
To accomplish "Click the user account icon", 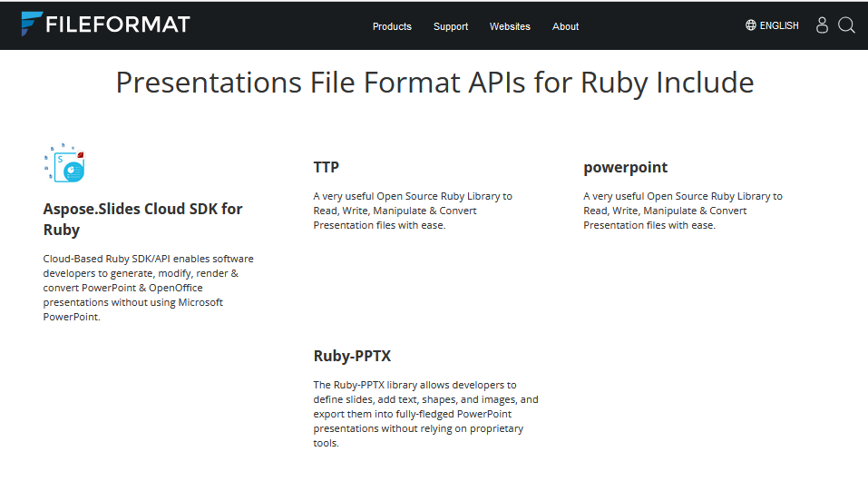I will (822, 25).
